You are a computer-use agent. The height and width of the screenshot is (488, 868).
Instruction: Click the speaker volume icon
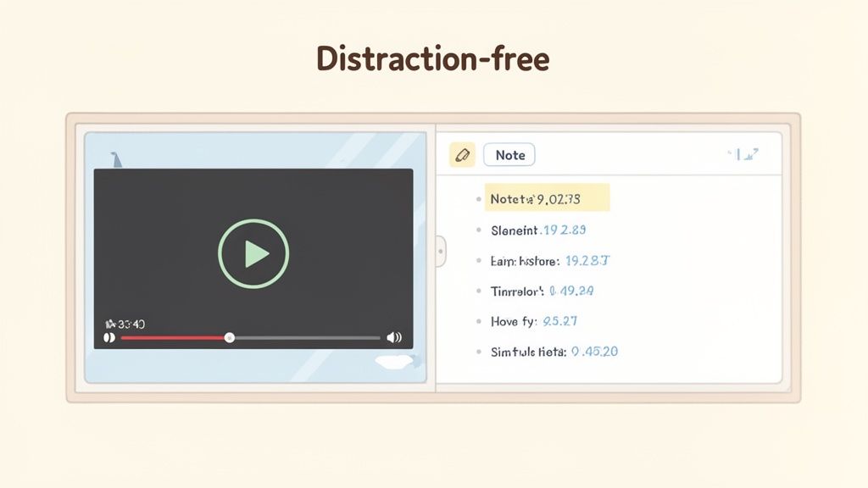(x=394, y=337)
